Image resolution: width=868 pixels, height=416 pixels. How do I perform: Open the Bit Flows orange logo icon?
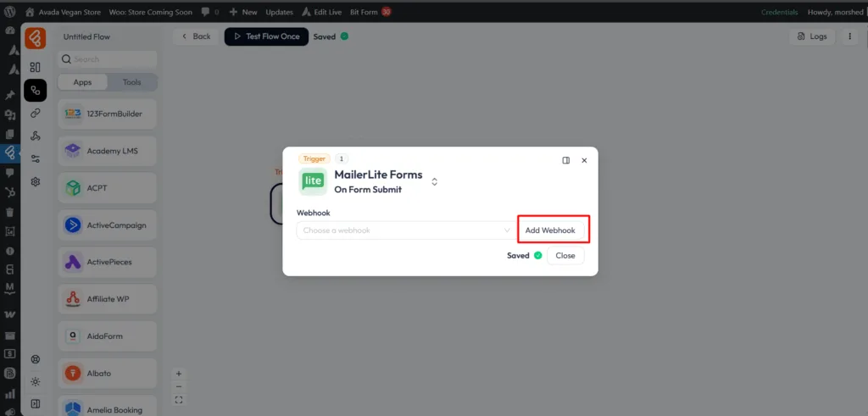(36, 39)
